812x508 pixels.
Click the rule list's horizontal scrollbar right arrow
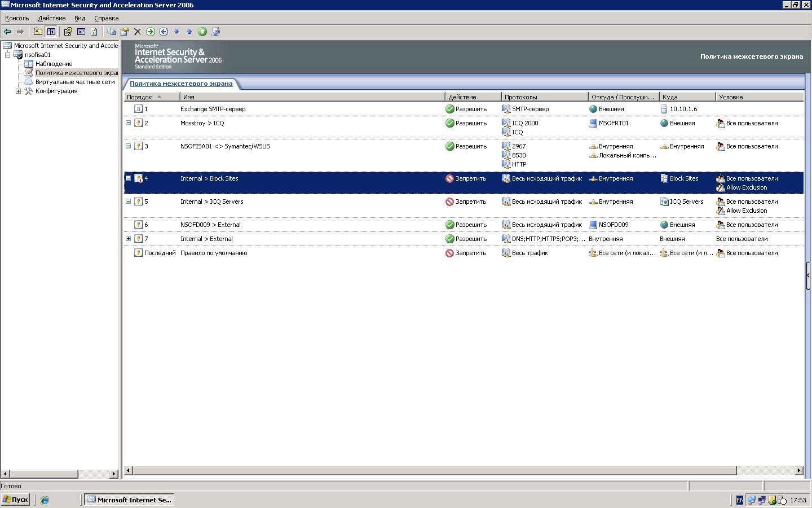coord(798,471)
